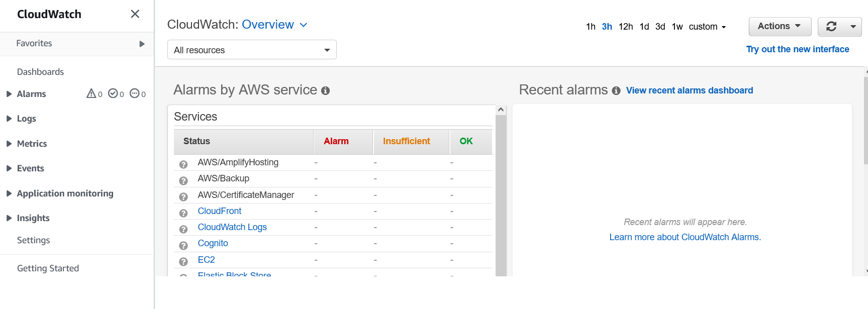Click Services table scroll-up arrow
The width and height of the screenshot is (868, 309).
pyautogui.click(x=501, y=110)
